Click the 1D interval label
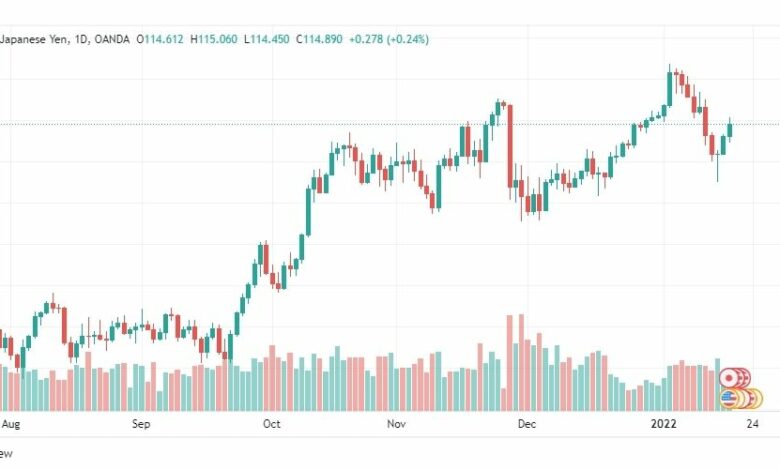This screenshot has width=780, height=470. click(x=81, y=39)
